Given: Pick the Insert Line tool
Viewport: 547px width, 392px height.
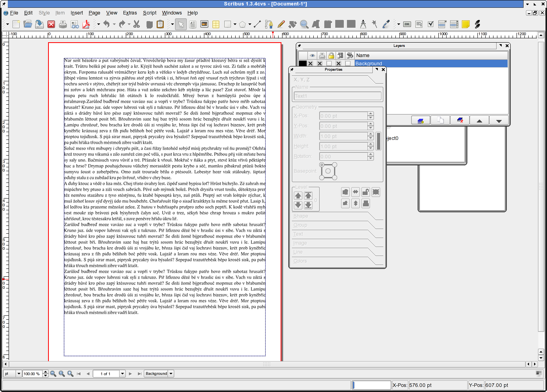Looking at the screenshot, I should [x=257, y=24].
